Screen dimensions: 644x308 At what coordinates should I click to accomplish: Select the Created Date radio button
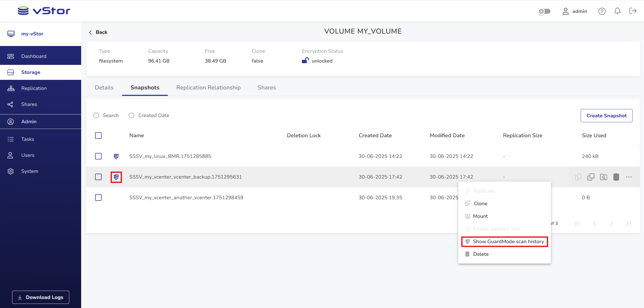click(x=132, y=115)
